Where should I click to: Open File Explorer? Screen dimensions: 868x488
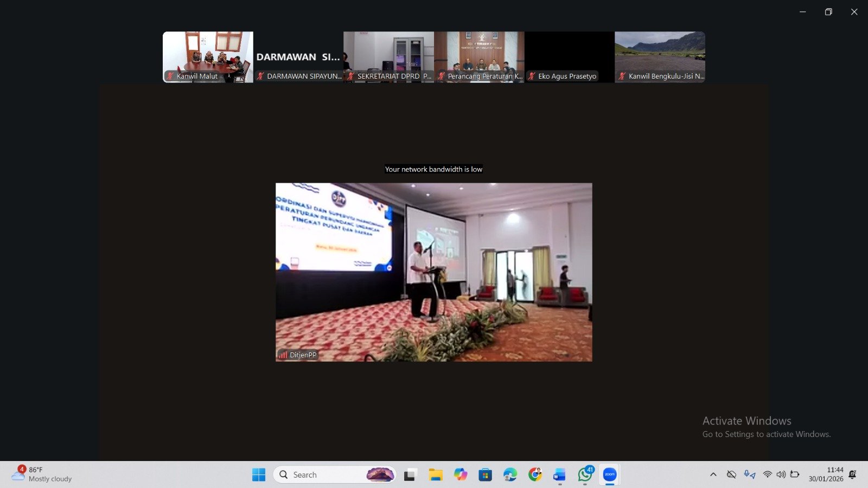[435, 475]
